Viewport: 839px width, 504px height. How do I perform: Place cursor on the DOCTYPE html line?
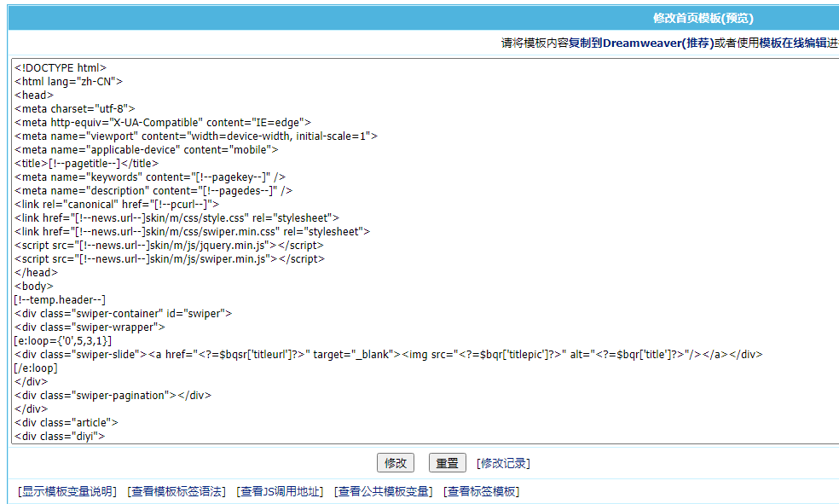tap(61, 68)
